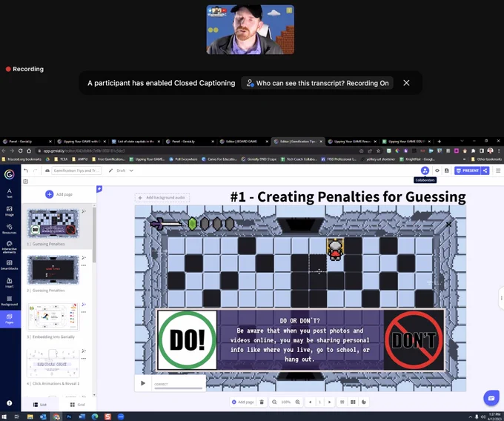Open the Smartblocks panel
This screenshot has height=421, width=504.
point(10,265)
